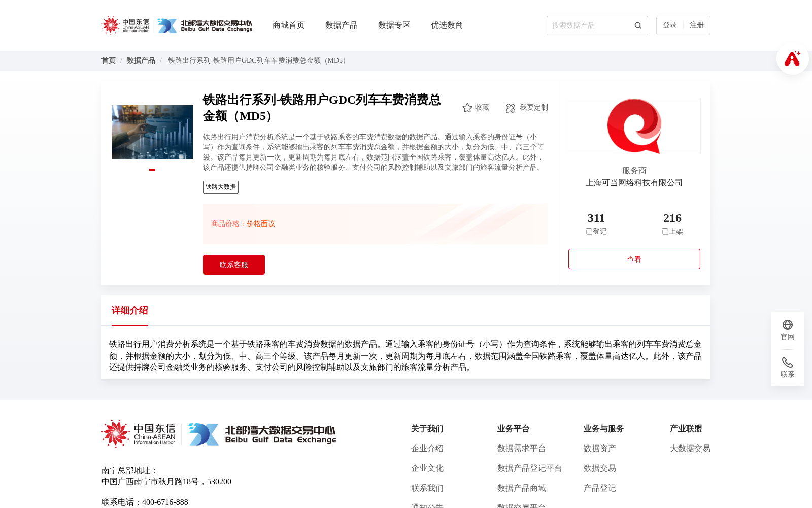Go to 首页 in the breadcrumb
Screen dimensions: 812x508
pyautogui.click(x=109, y=61)
